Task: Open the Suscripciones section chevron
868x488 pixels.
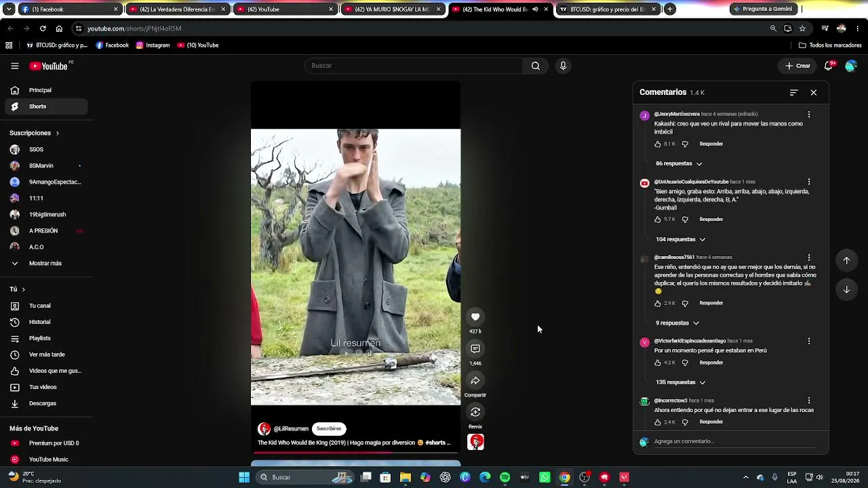Action: (57, 133)
